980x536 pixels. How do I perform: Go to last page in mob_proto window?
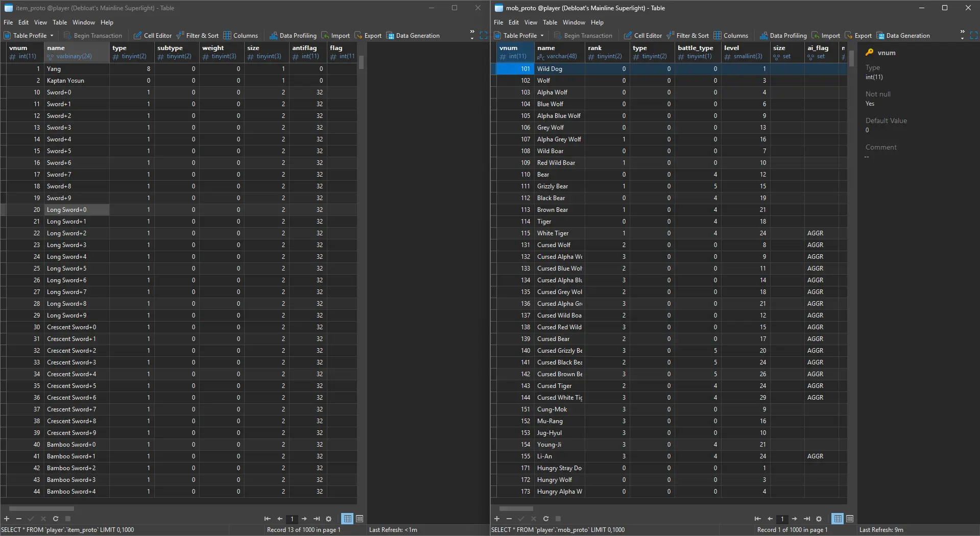pos(807,519)
